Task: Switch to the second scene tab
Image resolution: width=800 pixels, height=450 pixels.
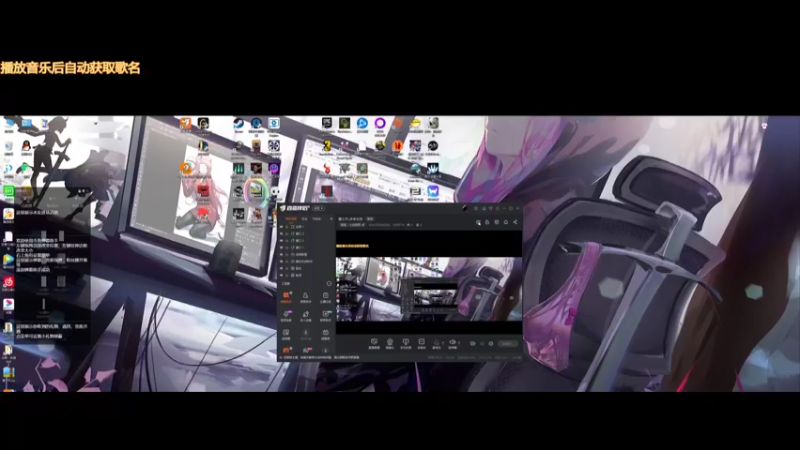Action: pos(305,219)
